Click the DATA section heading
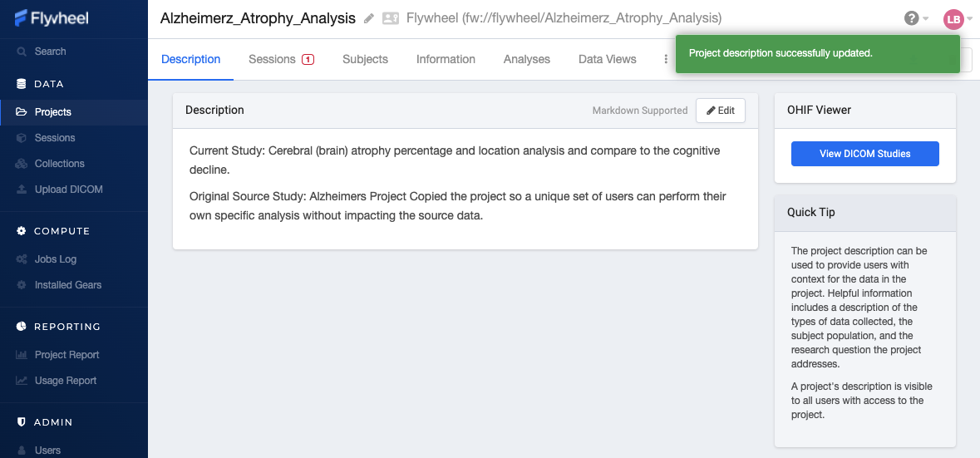This screenshot has height=458, width=980. click(x=49, y=84)
